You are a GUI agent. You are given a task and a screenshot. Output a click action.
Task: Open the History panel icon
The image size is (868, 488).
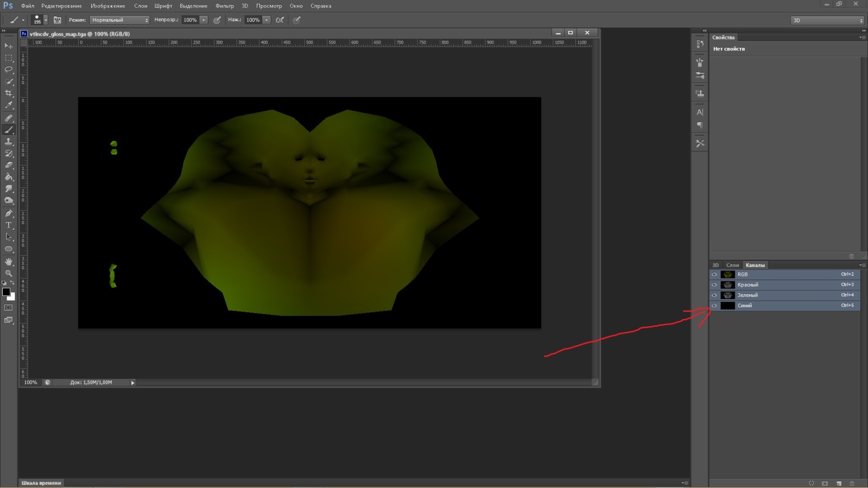700,44
